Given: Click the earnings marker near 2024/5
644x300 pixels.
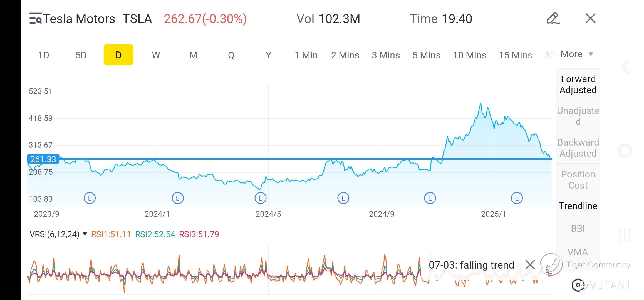Looking at the screenshot, I should (x=261, y=198).
